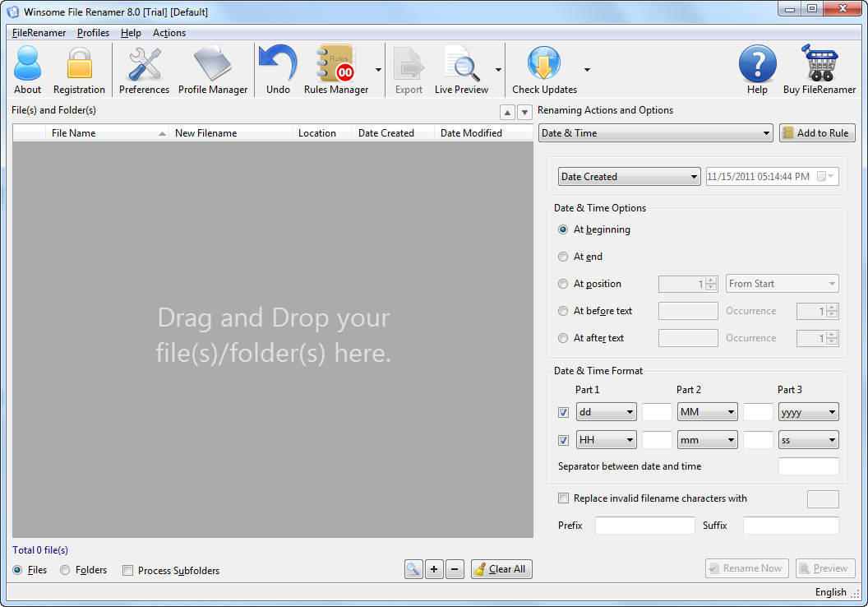The height and width of the screenshot is (607, 868).
Task: Remove file with the minus button
Action: pyautogui.click(x=455, y=569)
